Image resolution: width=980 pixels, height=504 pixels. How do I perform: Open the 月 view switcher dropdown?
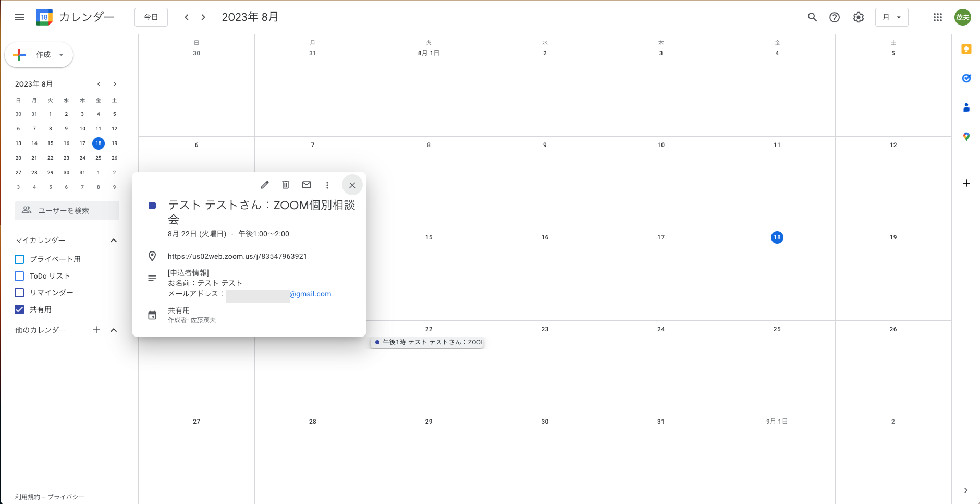(891, 17)
